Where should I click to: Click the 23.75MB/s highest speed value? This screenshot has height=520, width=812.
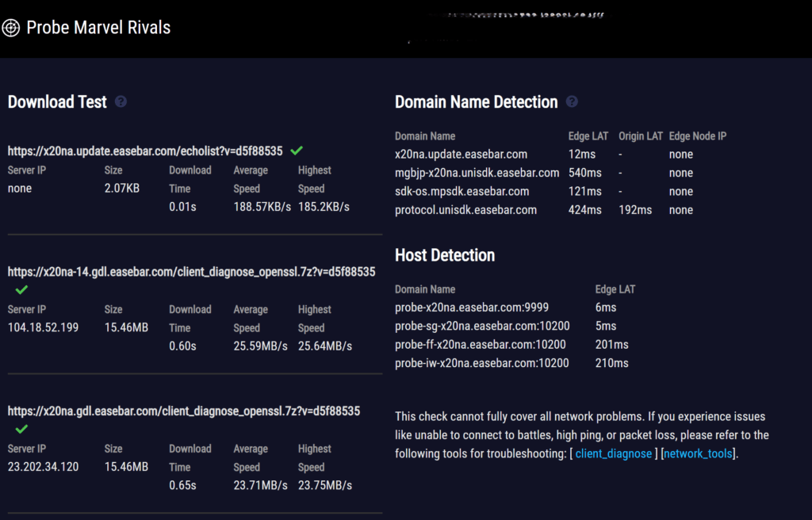[325, 486]
